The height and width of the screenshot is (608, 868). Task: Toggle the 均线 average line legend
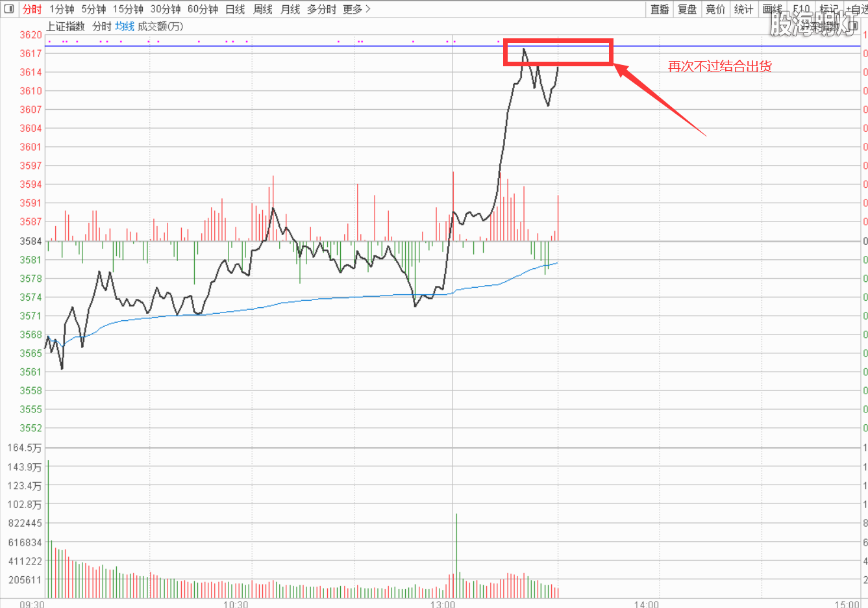(125, 26)
